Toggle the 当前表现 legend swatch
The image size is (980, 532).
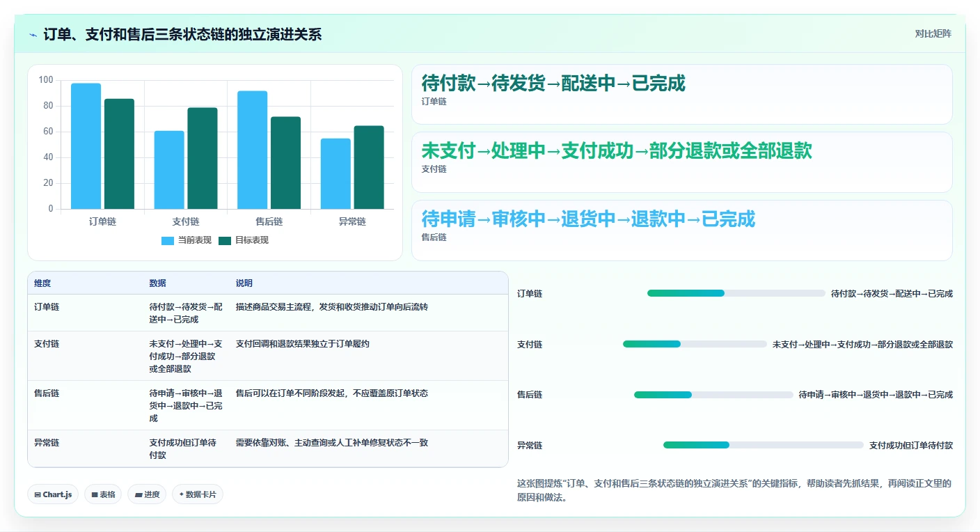click(168, 240)
